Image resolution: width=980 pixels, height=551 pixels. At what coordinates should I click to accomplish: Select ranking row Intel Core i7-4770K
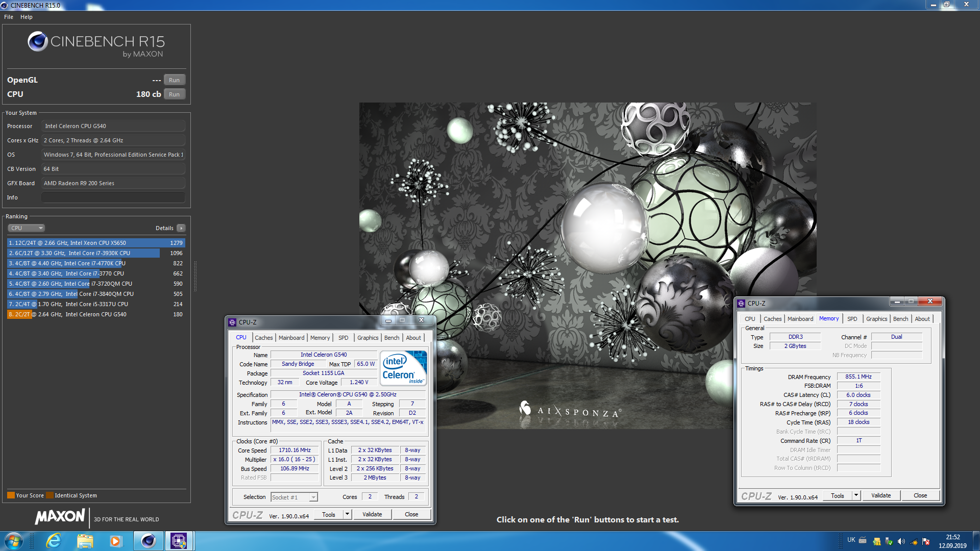pos(96,263)
